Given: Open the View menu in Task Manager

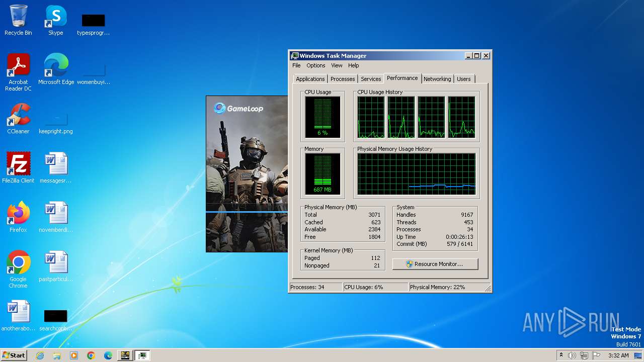Looking at the screenshot, I should (x=337, y=65).
